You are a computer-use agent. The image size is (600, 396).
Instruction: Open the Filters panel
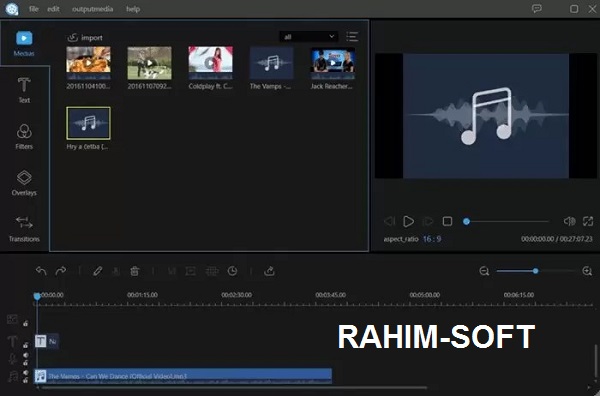pos(24,137)
